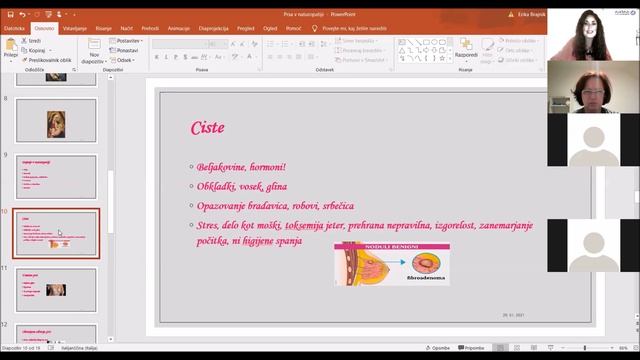Open Kopiraj dropdown arrow
Viewport: 640px width, 360px height.
(x=50, y=50)
